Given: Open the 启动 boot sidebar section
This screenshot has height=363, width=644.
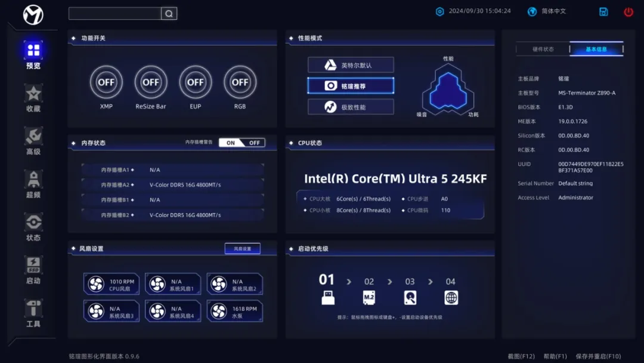Looking at the screenshot, I should click(x=33, y=270).
